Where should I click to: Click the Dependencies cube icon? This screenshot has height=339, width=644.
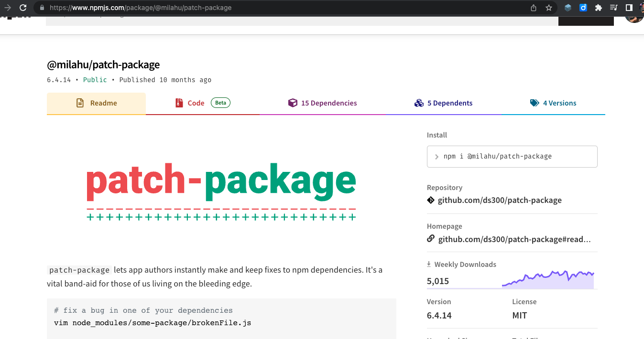[293, 103]
